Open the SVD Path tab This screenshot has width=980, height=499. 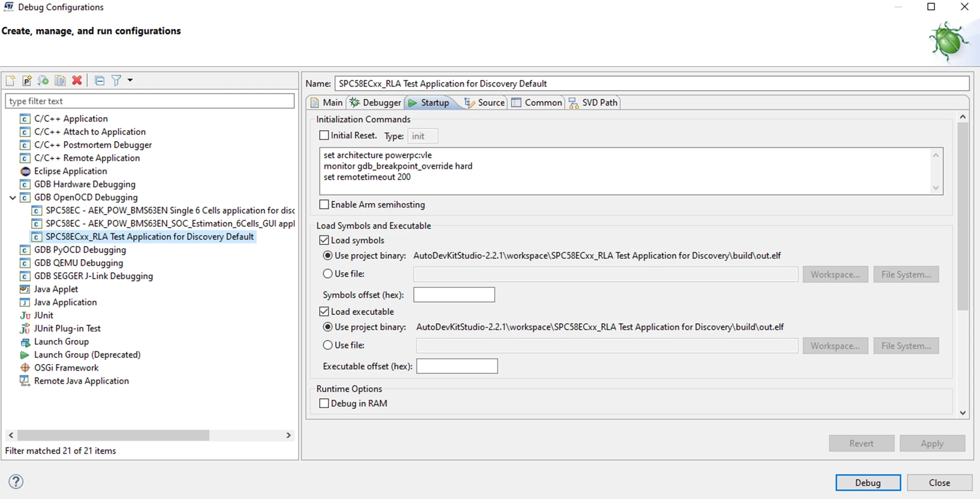pos(593,102)
